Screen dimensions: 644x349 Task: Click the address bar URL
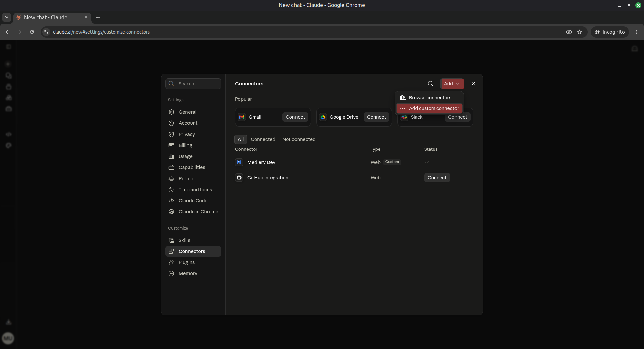pyautogui.click(x=101, y=32)
